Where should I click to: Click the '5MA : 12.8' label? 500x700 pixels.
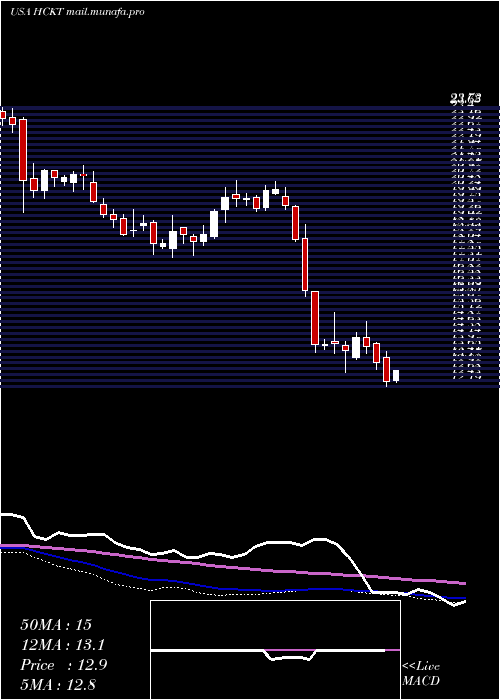point(58,684)
